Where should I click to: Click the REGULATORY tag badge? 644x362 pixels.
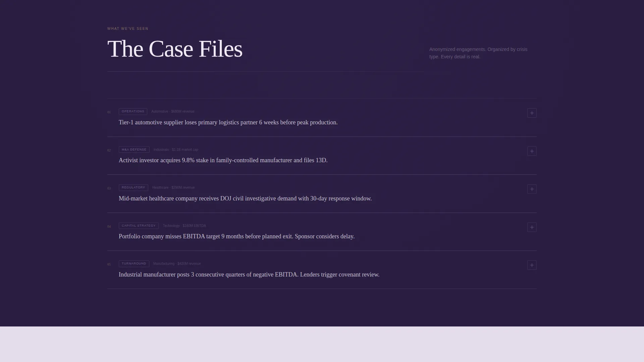[133, 188]
